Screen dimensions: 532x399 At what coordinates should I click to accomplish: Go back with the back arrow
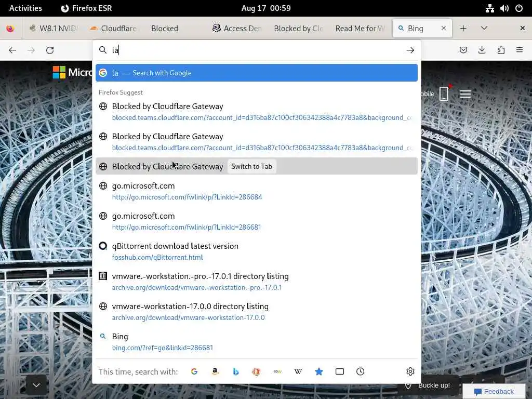coord(12,50)
